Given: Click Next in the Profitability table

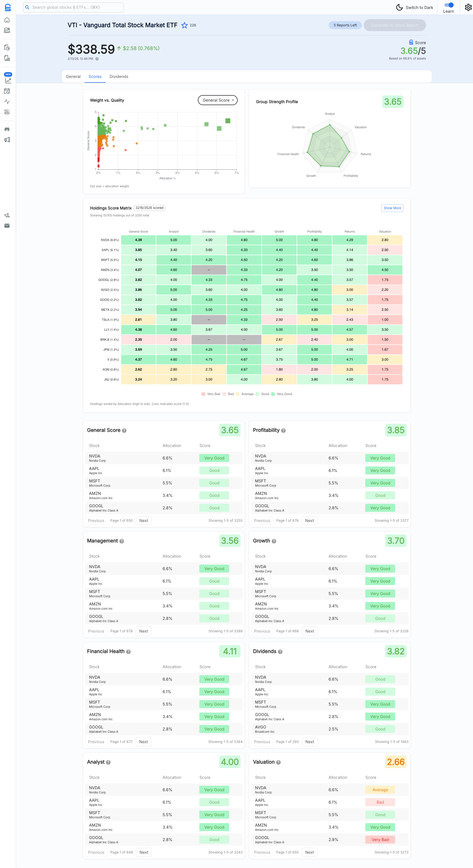Looking at the screenshot, I should [309, 521].
